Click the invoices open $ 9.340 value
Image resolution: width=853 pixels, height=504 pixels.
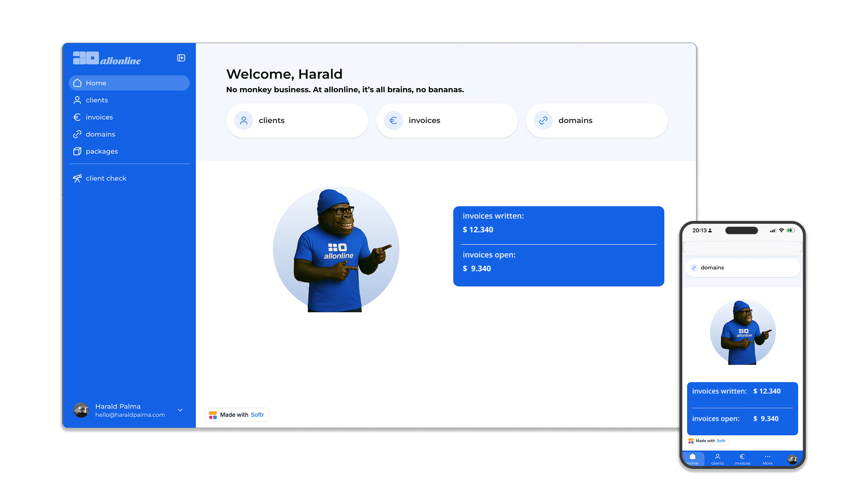point(477,269)
